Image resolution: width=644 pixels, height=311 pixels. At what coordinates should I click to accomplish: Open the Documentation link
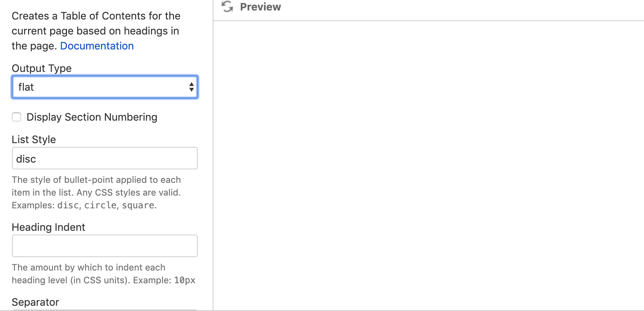[97, 46]
